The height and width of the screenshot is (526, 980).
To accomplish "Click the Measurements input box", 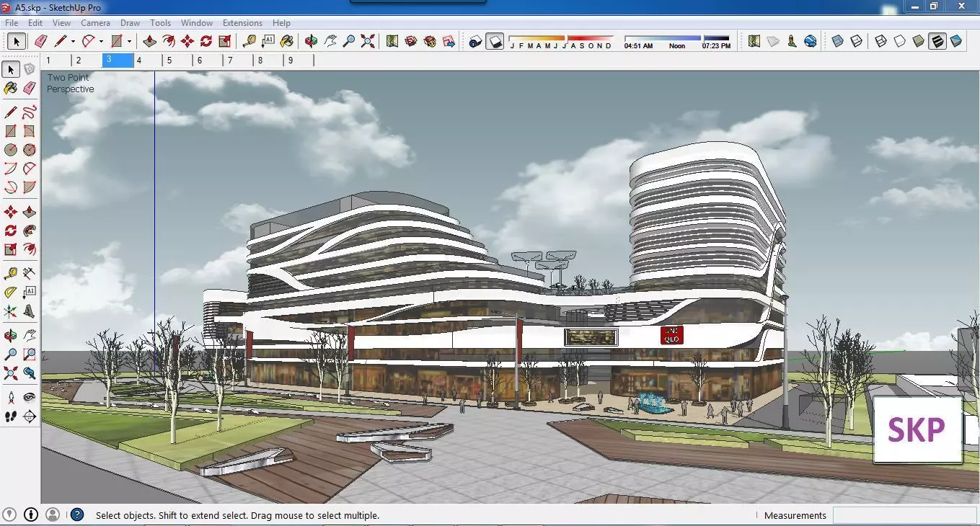I will (904, 515).
